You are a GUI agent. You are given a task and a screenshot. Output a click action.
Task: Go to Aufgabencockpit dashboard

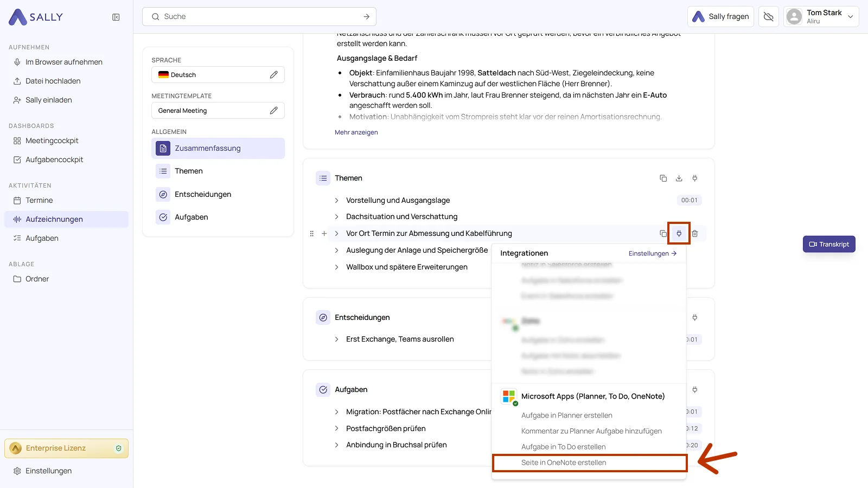66,160
